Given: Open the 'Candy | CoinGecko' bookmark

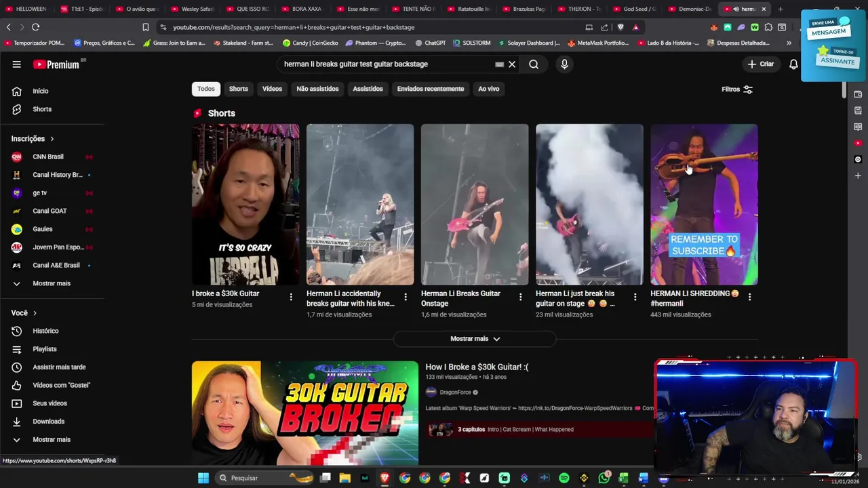Looking at the screenshot, I should coord(310,43).
